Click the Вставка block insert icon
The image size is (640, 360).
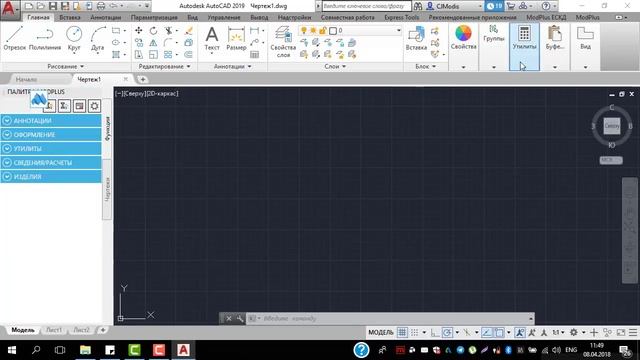(416, 38)
